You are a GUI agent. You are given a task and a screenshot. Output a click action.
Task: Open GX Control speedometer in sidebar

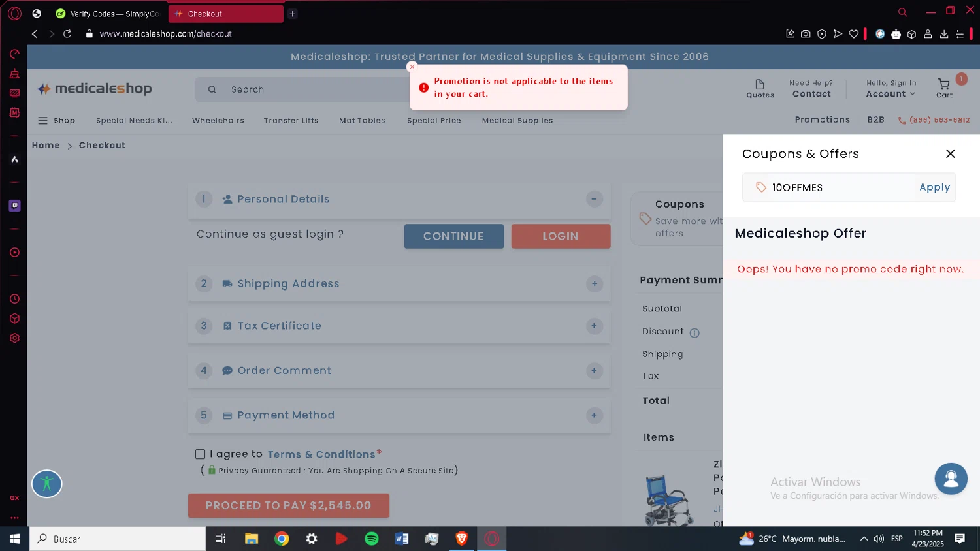14,54
